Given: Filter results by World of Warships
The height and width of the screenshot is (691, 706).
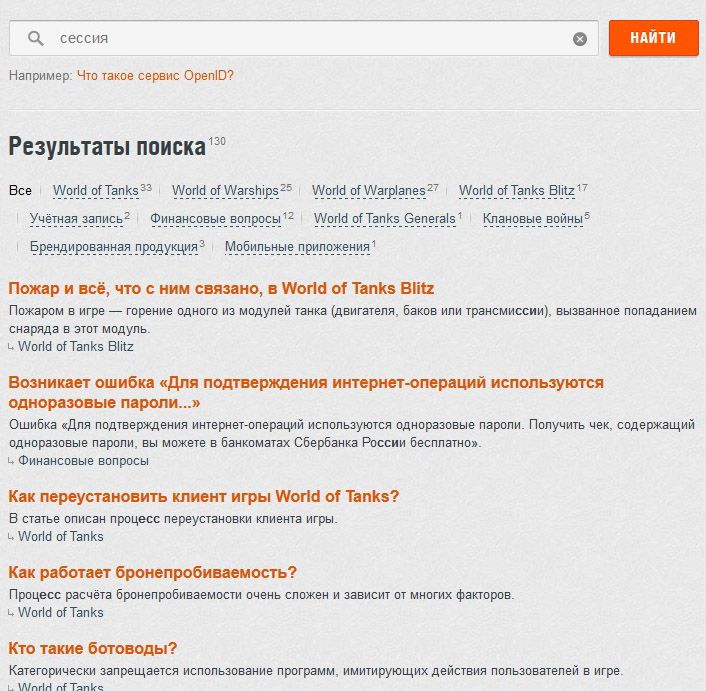Looking at the screenshot, I should click(x=225, y=190).
